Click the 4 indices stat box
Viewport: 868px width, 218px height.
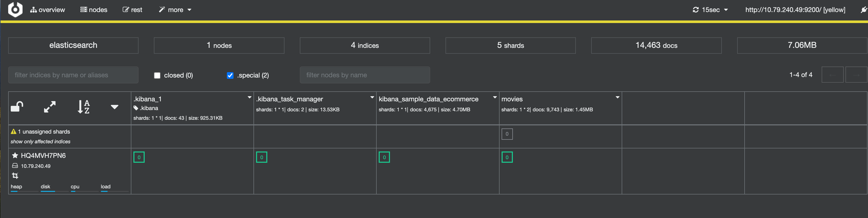(365, 45)
